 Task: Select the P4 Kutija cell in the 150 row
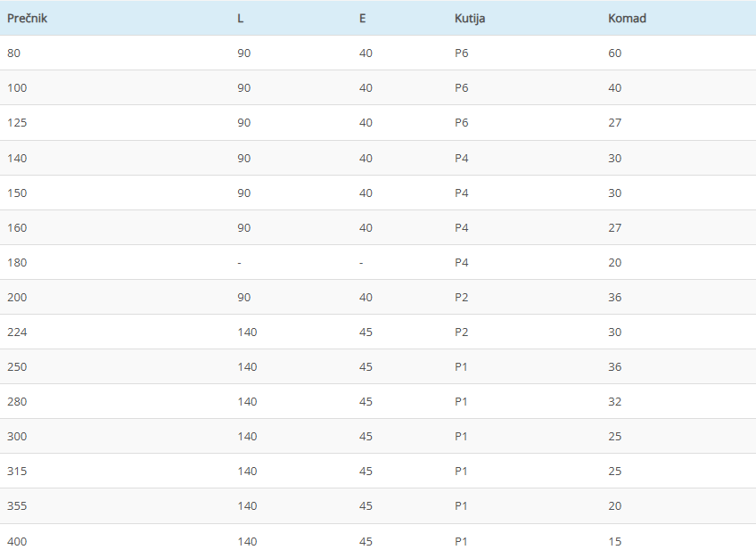point(461,193)
